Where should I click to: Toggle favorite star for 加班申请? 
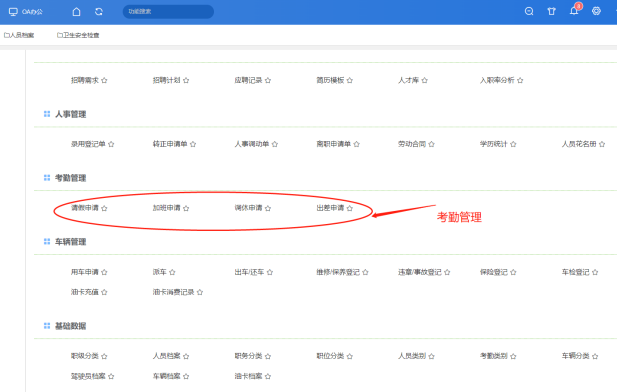186,208
